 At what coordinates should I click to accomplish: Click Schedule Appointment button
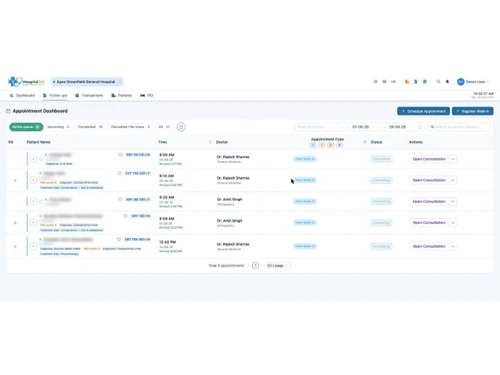pyautogui.click(x=423, y=111)
